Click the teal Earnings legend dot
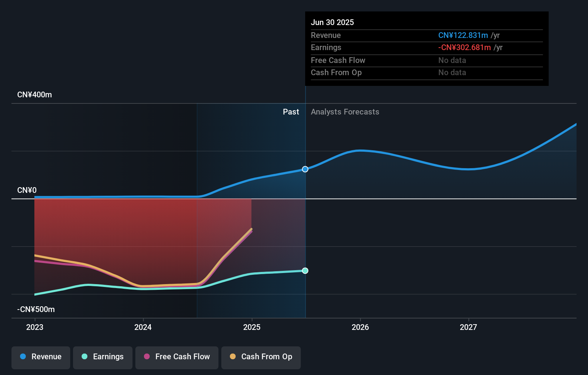 85,356
